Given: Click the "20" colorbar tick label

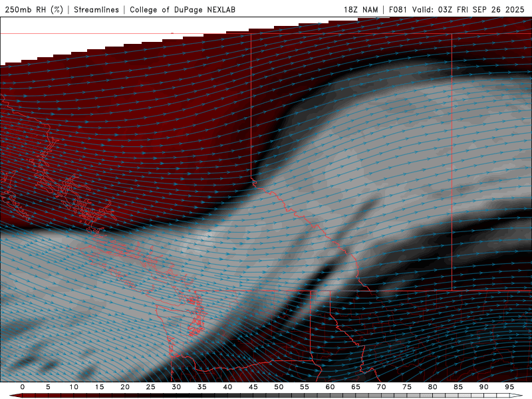Looking at the screenshot, I should (125, 387).
